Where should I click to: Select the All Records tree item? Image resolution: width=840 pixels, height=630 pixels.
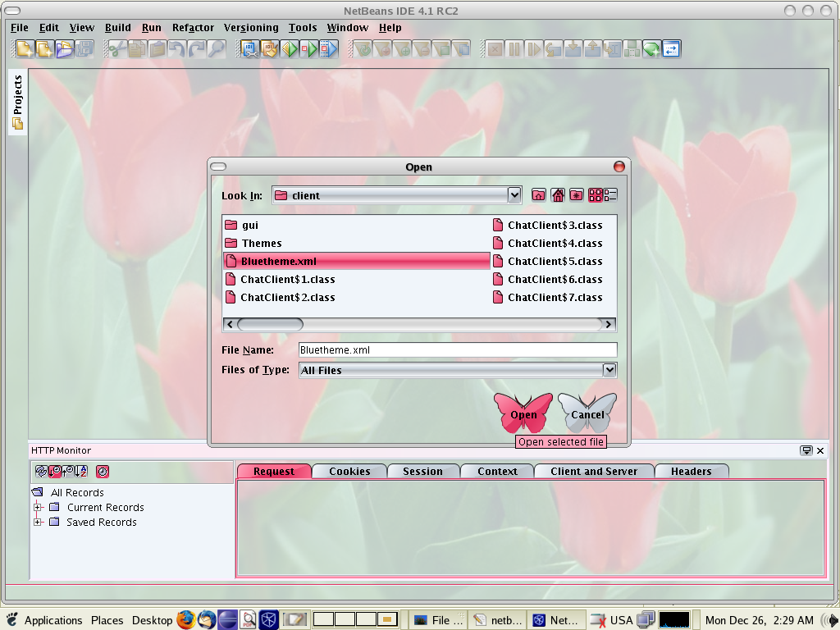point(77,492)
